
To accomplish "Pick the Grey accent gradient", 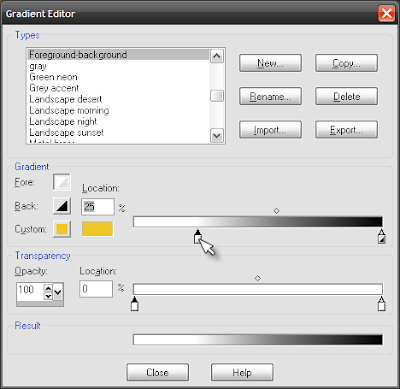I will 118,88.
